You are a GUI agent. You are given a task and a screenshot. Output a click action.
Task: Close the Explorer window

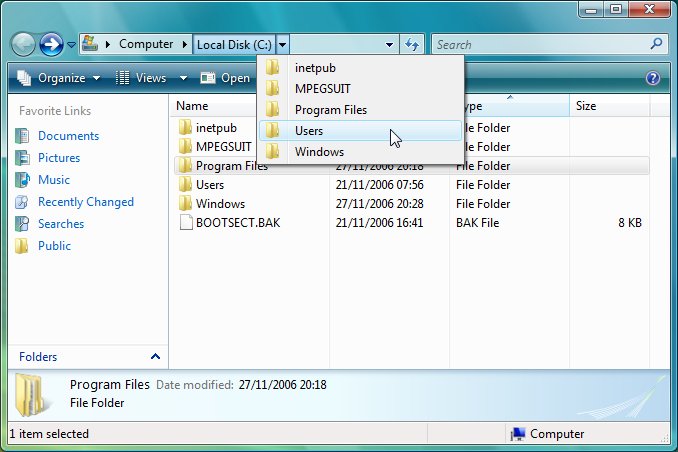(649, 10)
